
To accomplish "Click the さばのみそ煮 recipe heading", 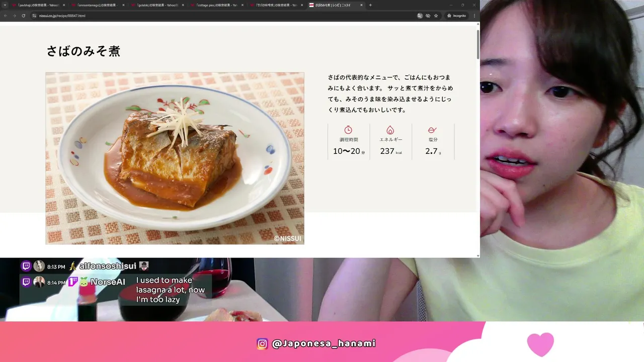I will tap(83, 51).
